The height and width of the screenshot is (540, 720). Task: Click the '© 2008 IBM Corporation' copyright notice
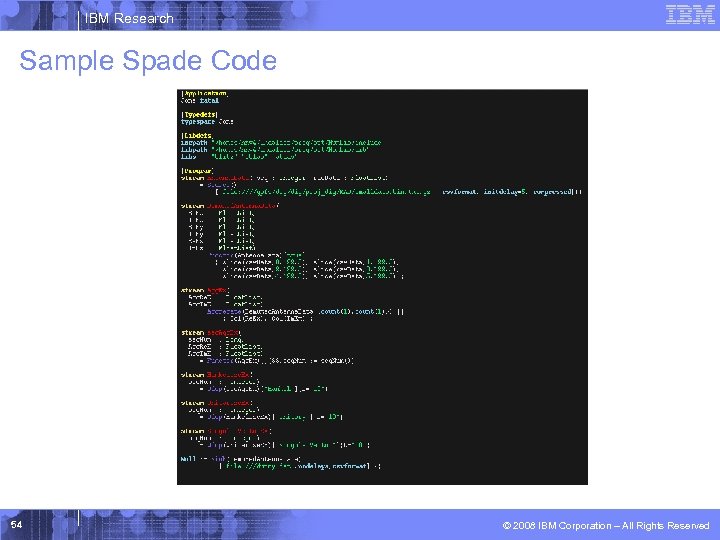[606, 526]
